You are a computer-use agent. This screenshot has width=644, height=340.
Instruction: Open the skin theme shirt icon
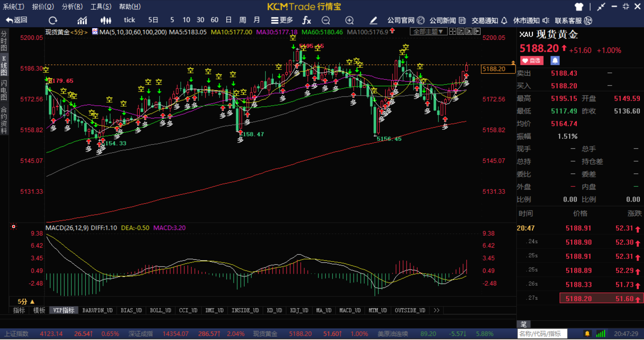coord(579,6)
